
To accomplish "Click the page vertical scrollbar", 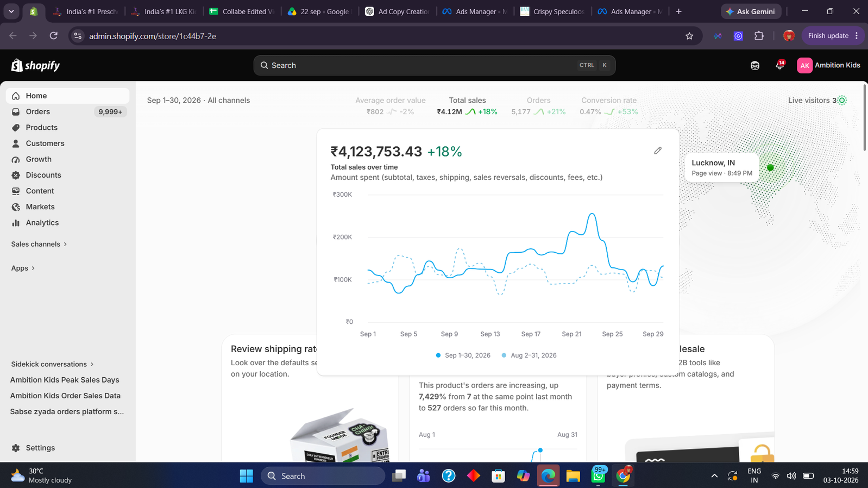I will [865, 117].
